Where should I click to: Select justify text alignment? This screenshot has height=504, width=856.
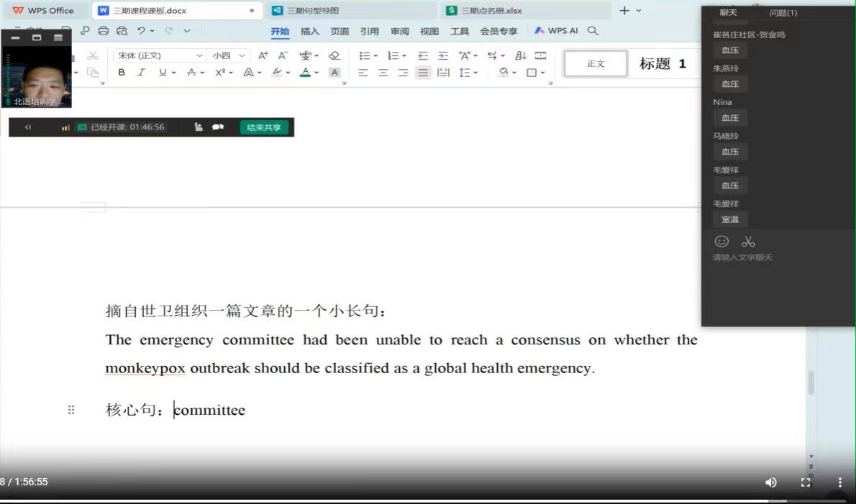point(423,73)
